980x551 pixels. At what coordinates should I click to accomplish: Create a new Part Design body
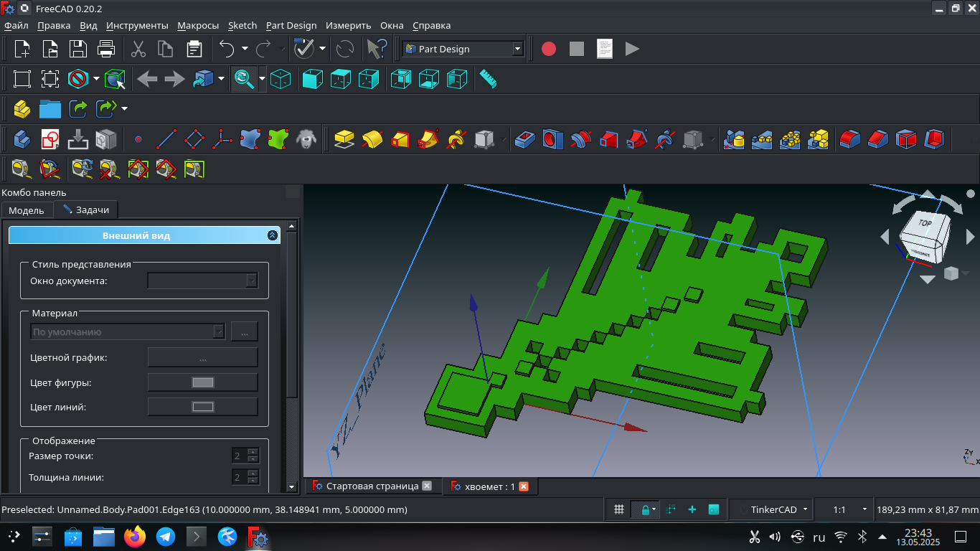coord(22,138)
